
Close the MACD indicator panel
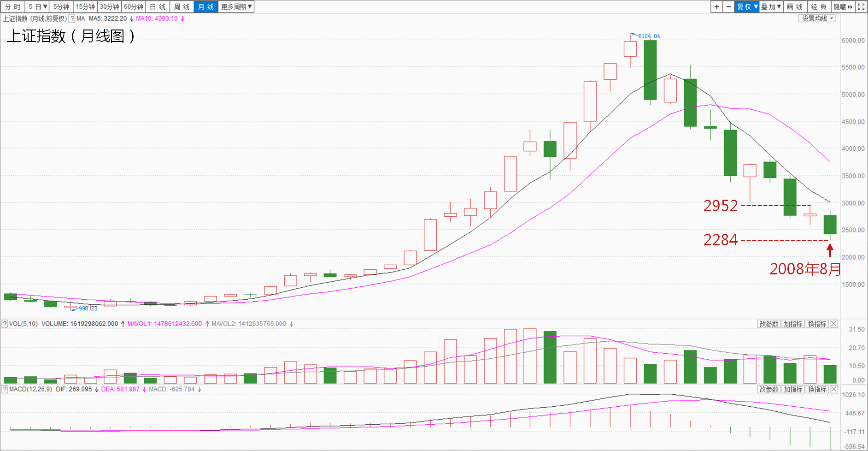click(x=834, y=390)
